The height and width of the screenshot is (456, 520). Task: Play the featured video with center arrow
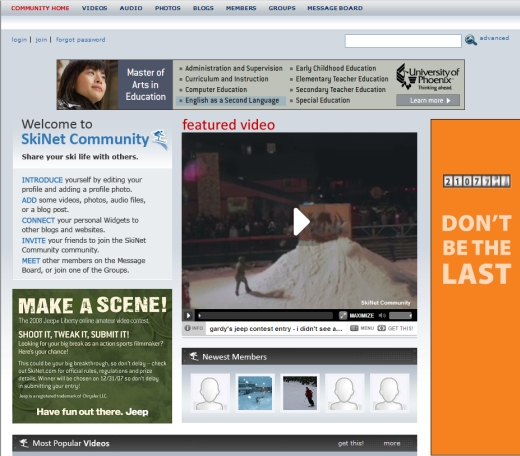click(302, 222)
